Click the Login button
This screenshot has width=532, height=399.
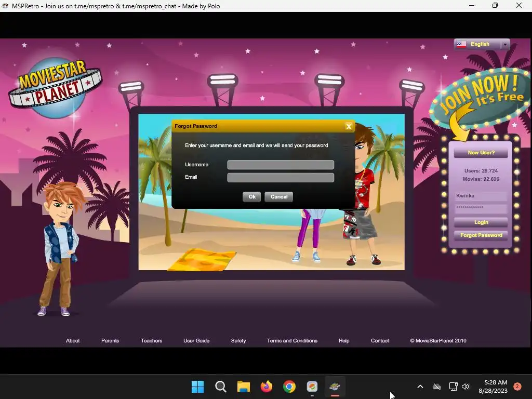[481, 222]
